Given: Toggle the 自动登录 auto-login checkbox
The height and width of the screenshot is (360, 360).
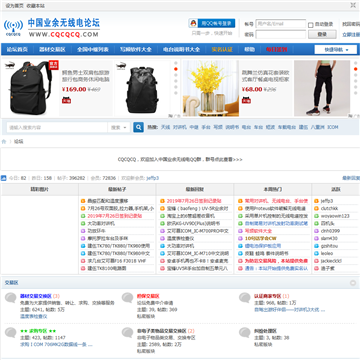Looking at the screenshot, I should 310,25.
